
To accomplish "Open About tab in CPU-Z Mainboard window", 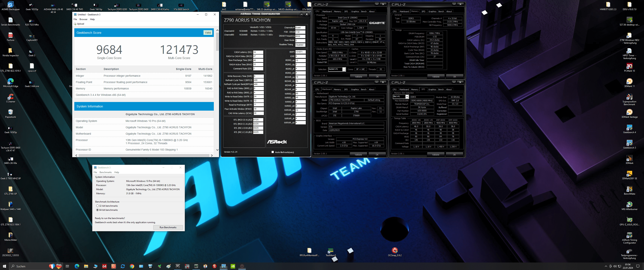I will pos(371,89).
